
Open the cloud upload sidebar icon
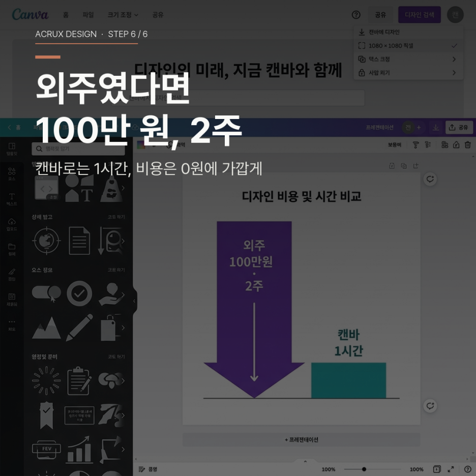[x=12, y=224]
